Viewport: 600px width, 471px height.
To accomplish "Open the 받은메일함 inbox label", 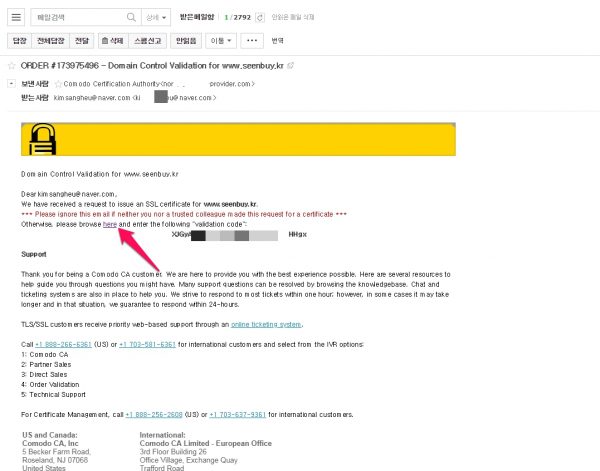I will [198, 18].
